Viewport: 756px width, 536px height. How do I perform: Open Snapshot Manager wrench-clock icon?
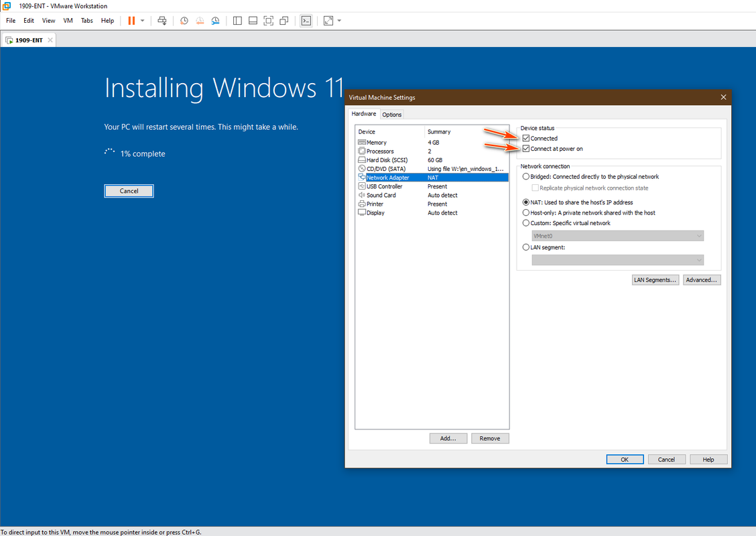coord(215,21)
